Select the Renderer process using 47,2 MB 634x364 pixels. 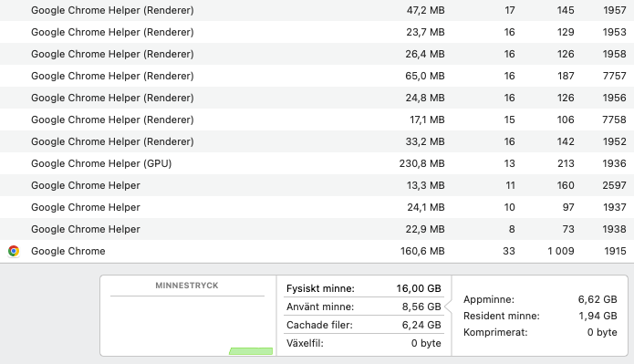(317, 10)
